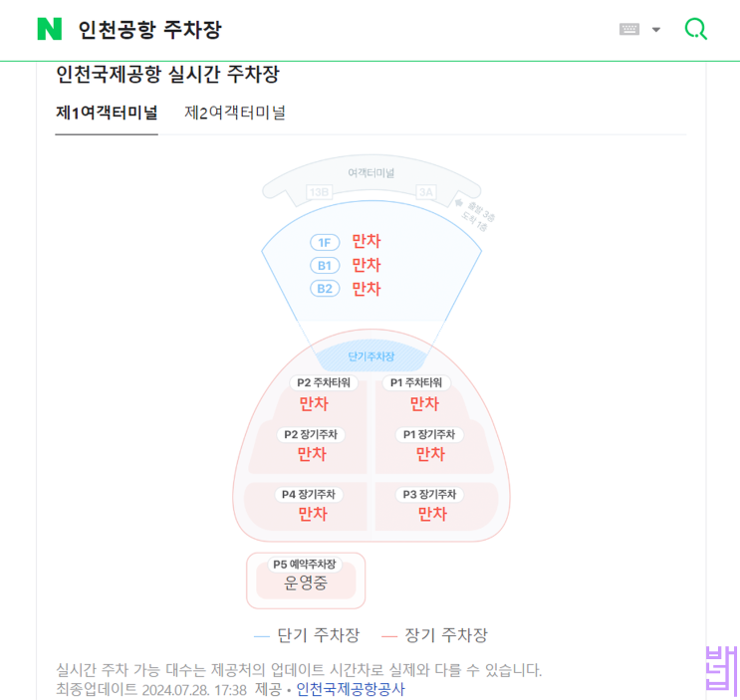Viewport: 740px width, 700px height.
Task: Switch to 제1여객터미널 tab
Action: (x=107, y=114)
